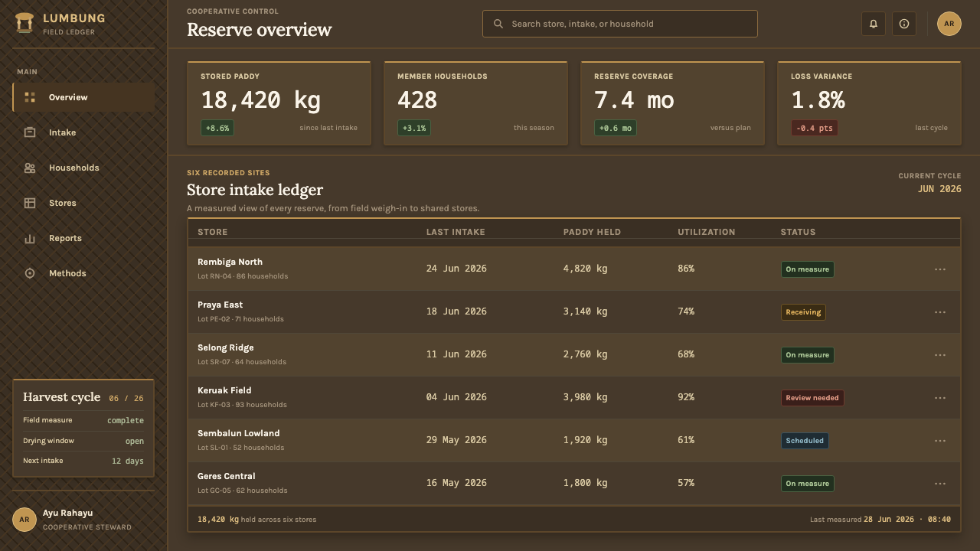This screenshot has width=980, height=551.
Task: Click the Scheduled status badge
Action: (805, 441)
